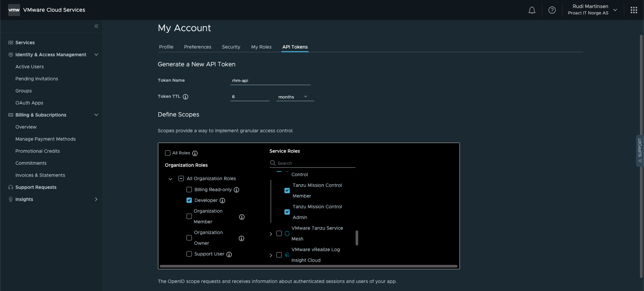Open the Rudi Martinsen account dropdown
644x291 pixels.
tap(593, 10)
